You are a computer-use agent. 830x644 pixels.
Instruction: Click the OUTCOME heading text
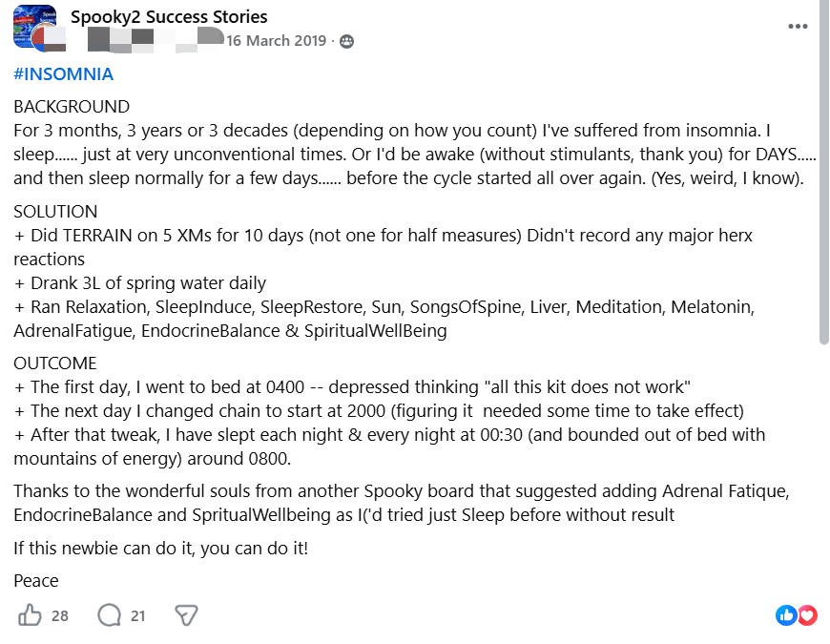[x=55, y=363]
